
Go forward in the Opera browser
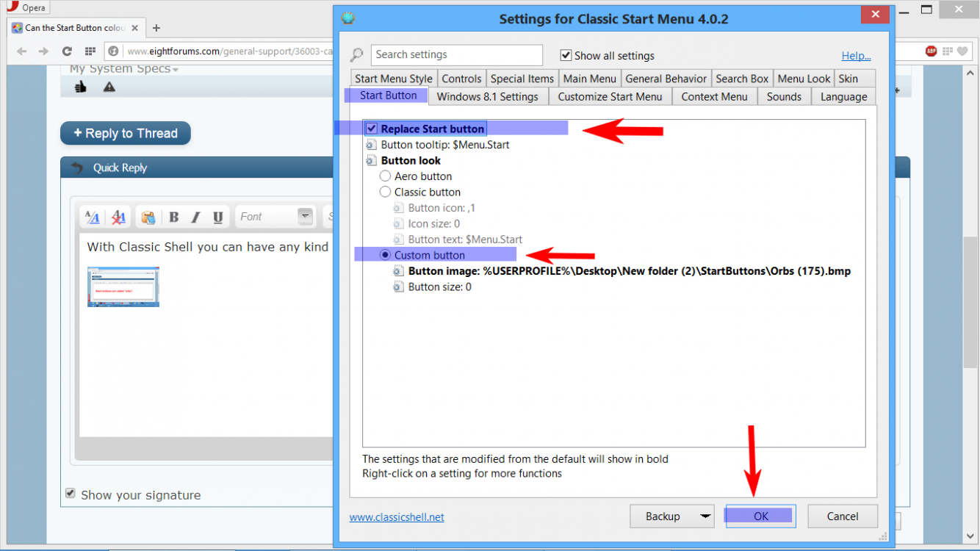tap(43, 51)
